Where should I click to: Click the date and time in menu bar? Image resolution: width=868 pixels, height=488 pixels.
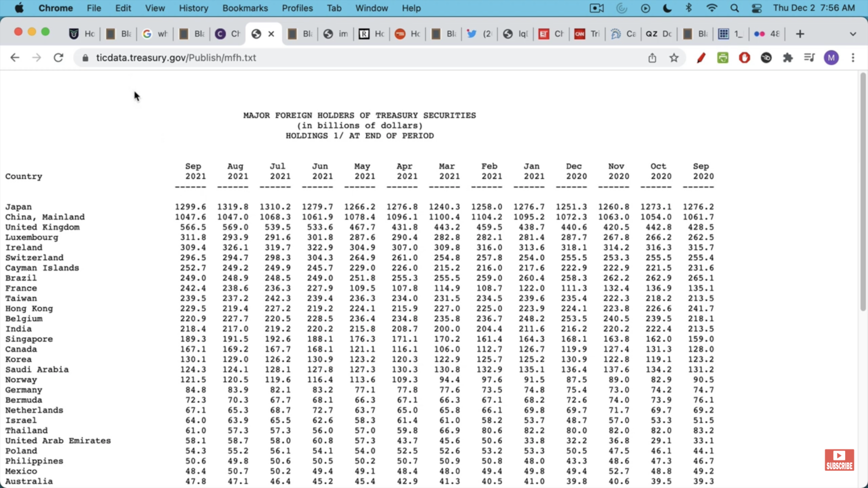coord(814,8)
